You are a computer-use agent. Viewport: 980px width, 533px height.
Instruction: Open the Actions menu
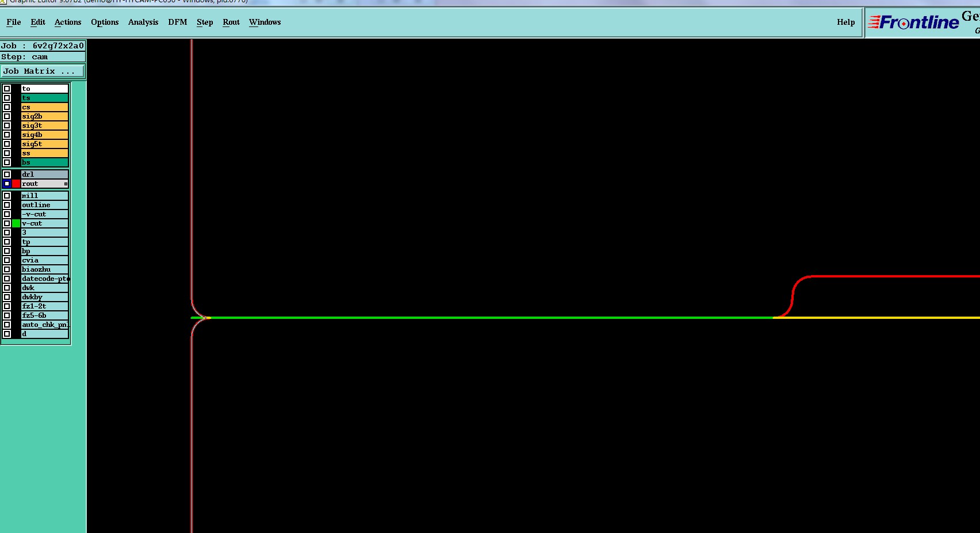[x=68, y=22]
